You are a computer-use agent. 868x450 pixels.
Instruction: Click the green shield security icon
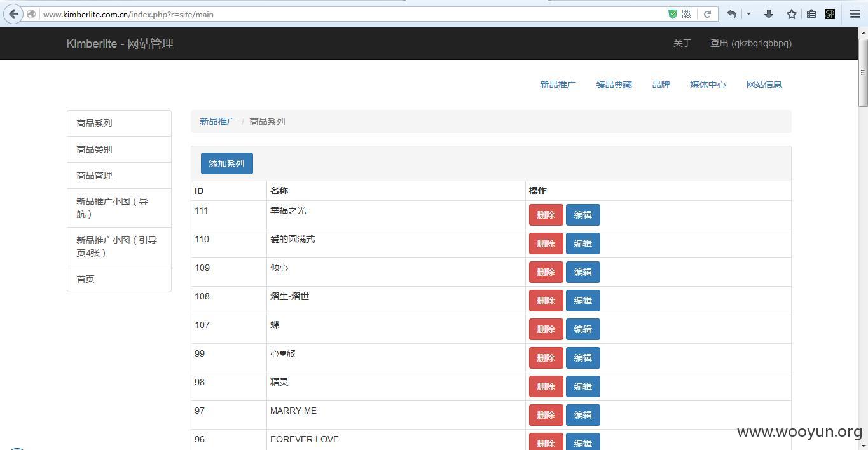tap(673, 14)
